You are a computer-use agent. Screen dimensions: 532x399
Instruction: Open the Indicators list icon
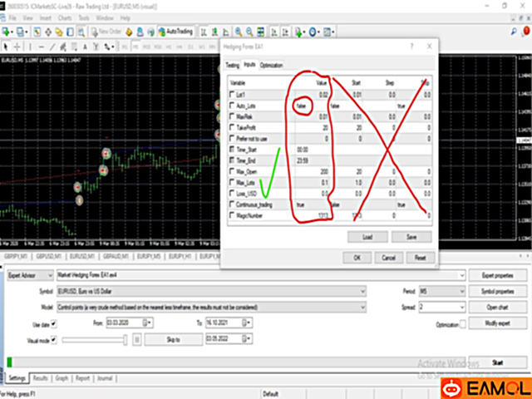point(299,32)
